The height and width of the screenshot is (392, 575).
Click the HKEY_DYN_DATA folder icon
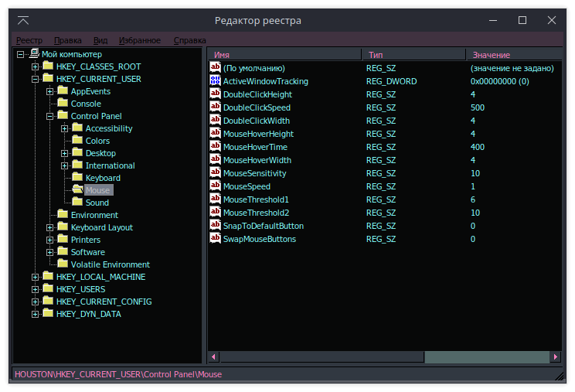click(x=48, y=313)
